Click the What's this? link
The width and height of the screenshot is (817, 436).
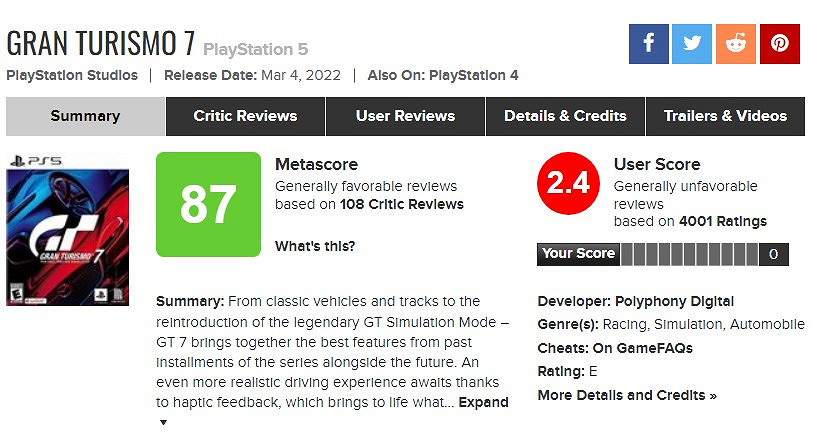pos(315,246)
